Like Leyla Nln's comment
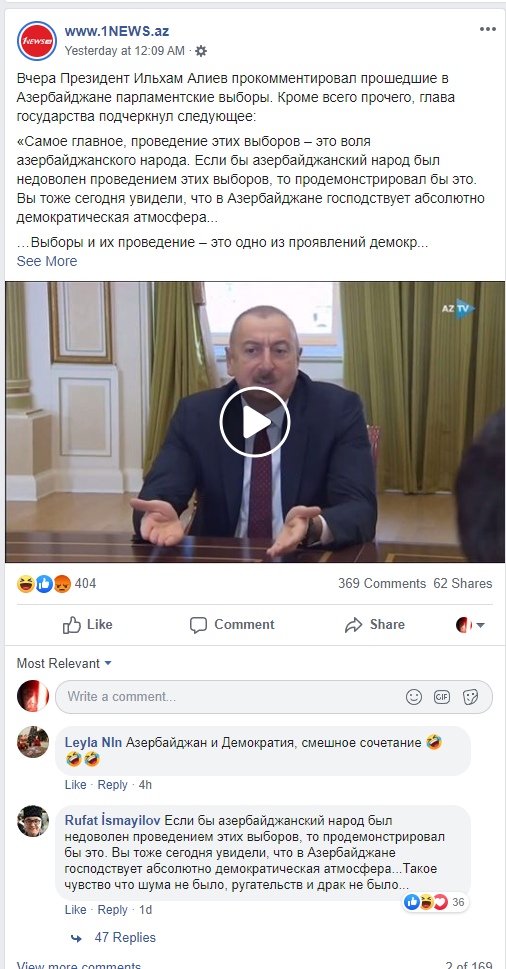This screenshot has height=969, width=506. 75,785
